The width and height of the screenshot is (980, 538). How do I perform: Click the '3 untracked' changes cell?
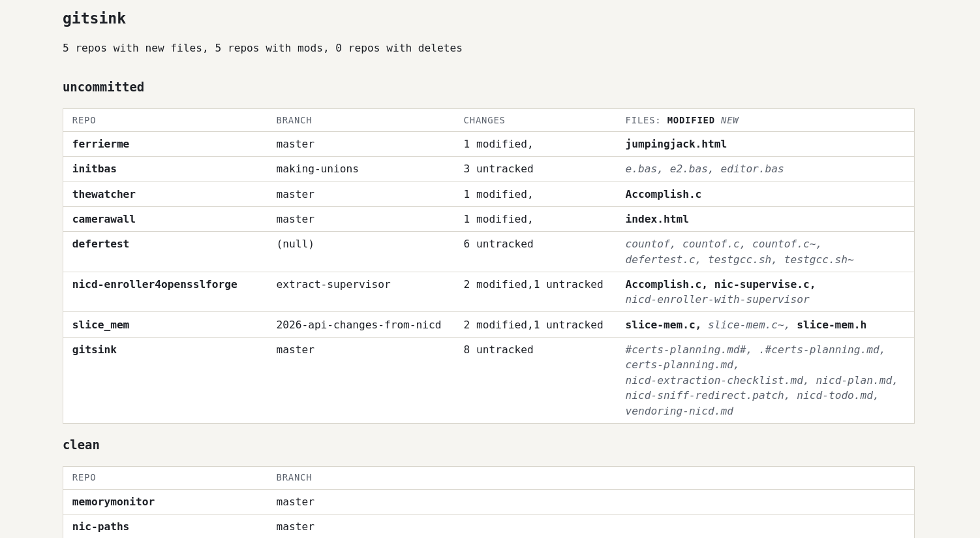498,168
